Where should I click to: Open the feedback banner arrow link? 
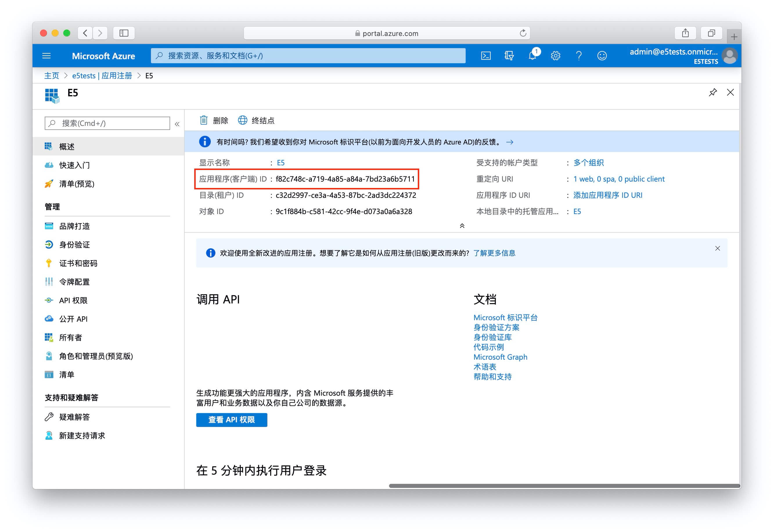[x=510, y=142]
